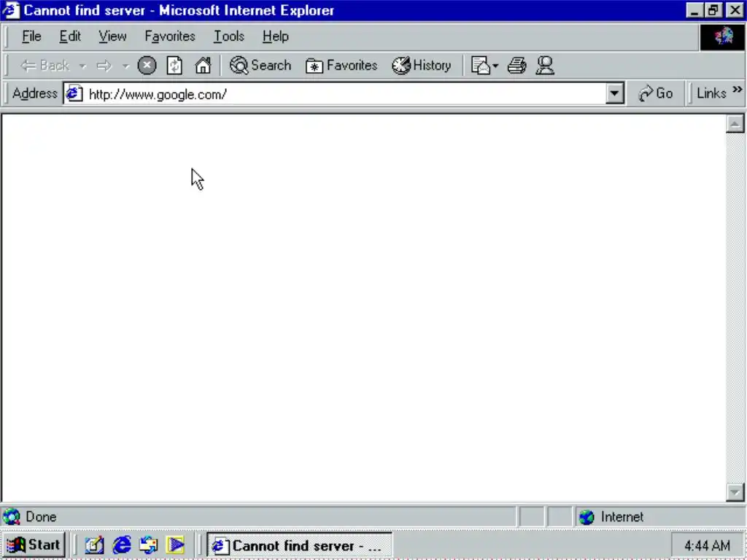Launch Internet Explorer from quick launch
747x560 pixels.
122,545
